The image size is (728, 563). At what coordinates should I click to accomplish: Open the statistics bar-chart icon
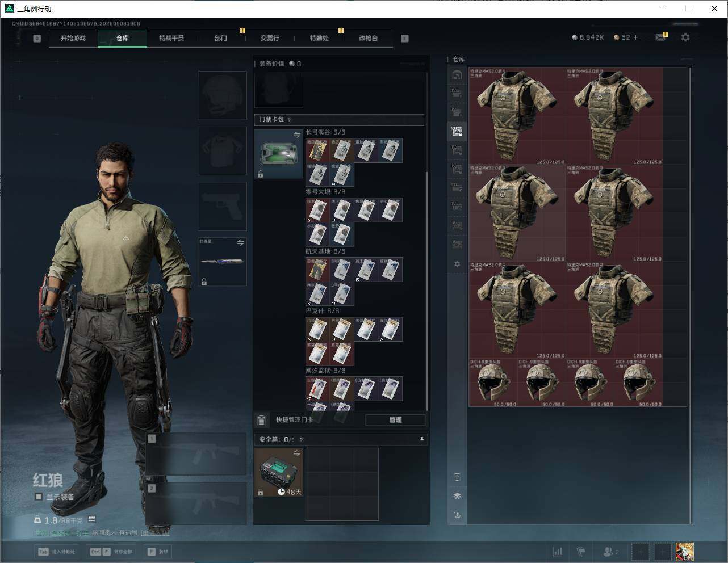click(558, 552)
